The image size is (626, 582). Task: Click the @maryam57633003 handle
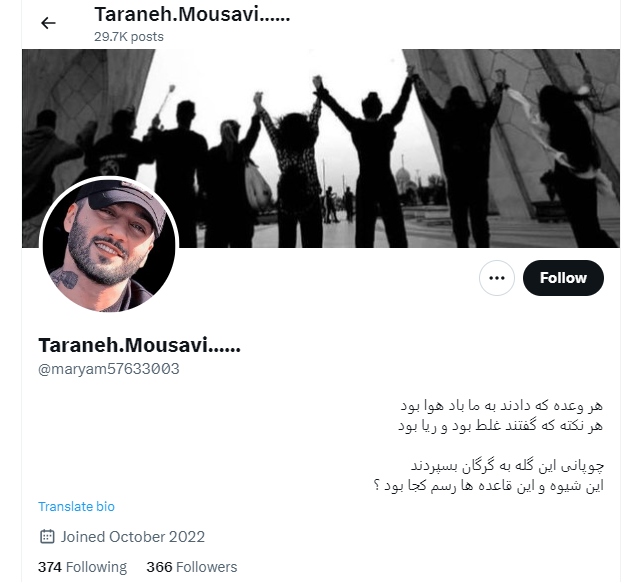(x=109, y=369)
